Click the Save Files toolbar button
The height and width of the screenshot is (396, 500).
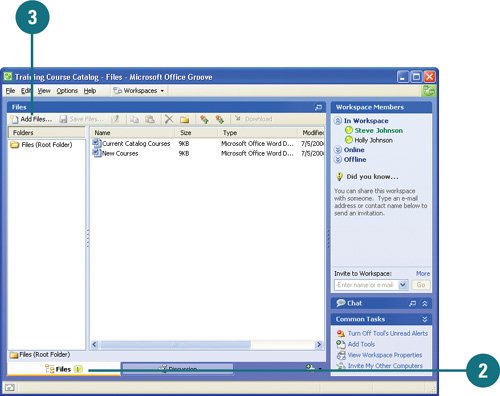[x=82, y=119]
